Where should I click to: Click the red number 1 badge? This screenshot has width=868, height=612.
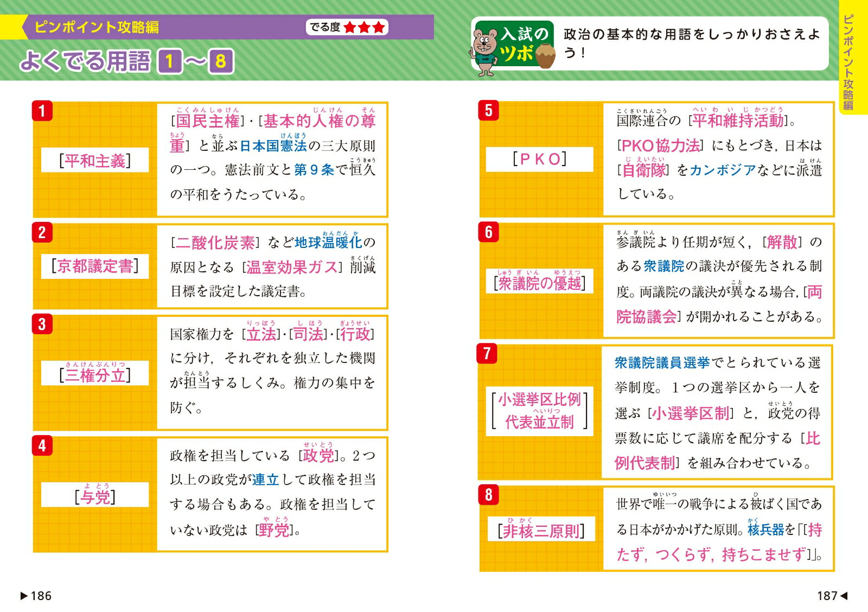[42, 111]
